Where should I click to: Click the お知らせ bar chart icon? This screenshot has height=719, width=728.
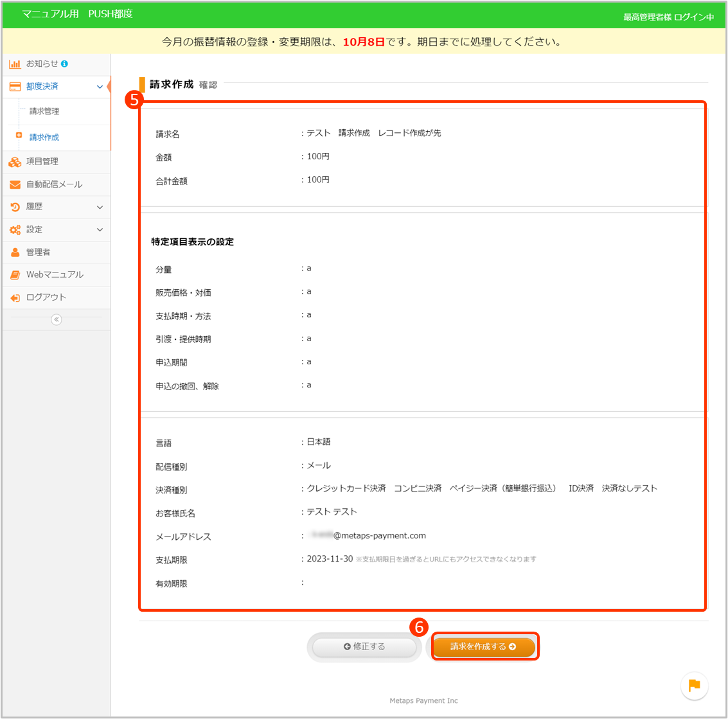pos(15,64)
